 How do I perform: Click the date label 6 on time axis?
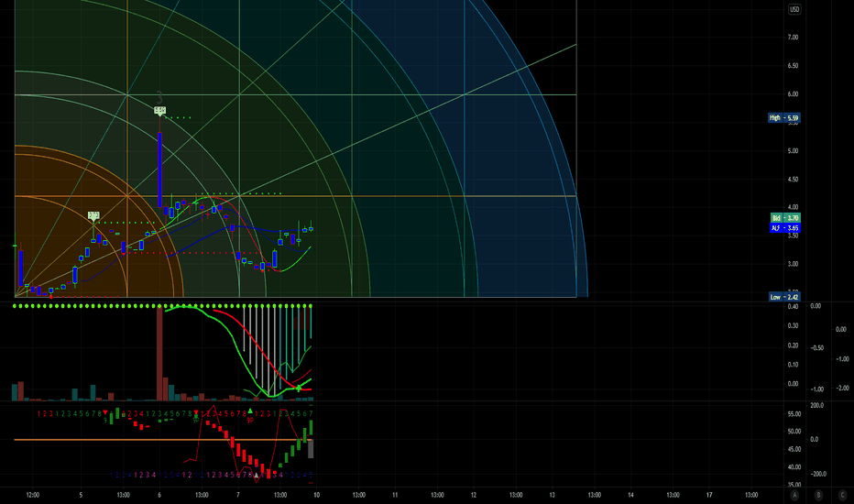point(159,495)
